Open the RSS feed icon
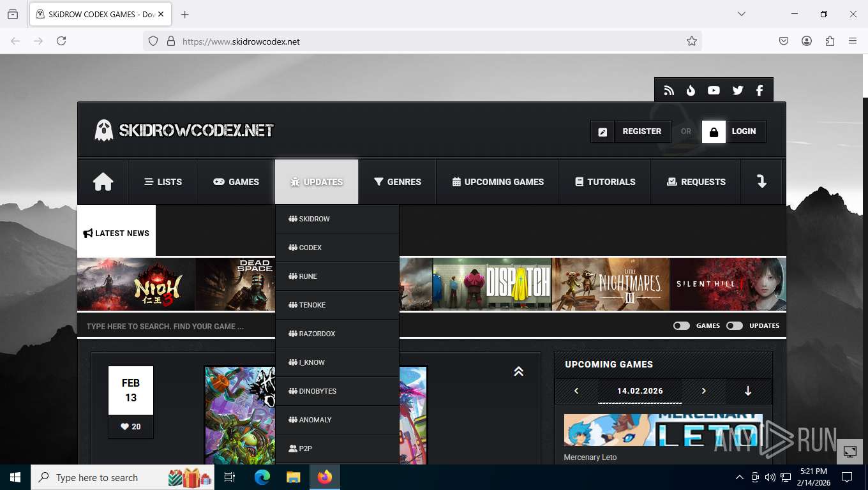 [x=669, y=91]
